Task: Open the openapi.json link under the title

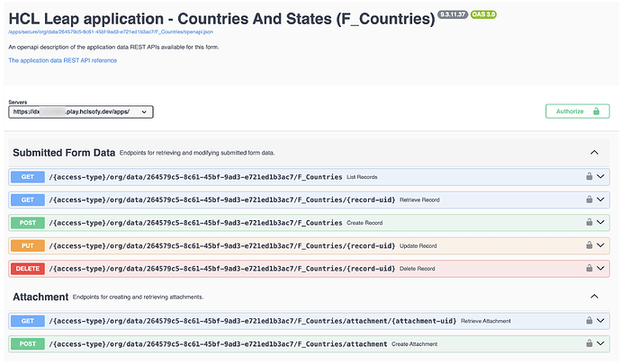Action: pyautogui.click(x=108, y=31)
